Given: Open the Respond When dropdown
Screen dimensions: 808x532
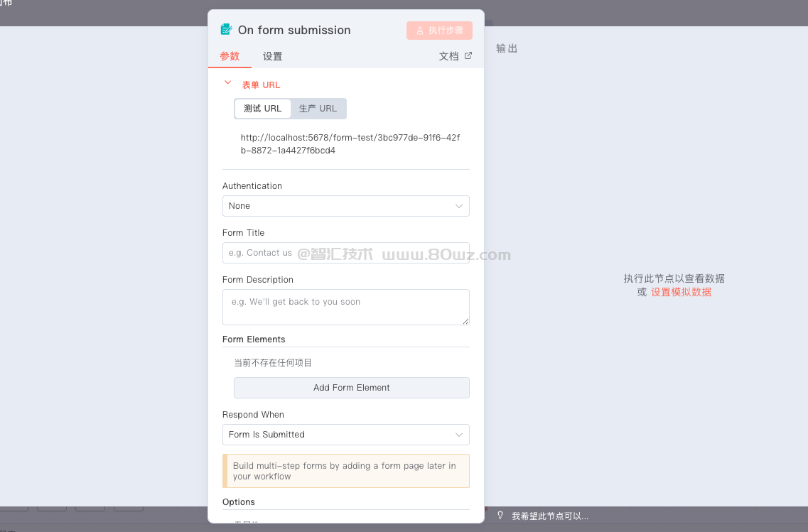Looking at the screenshot, I should click(345, 435).
